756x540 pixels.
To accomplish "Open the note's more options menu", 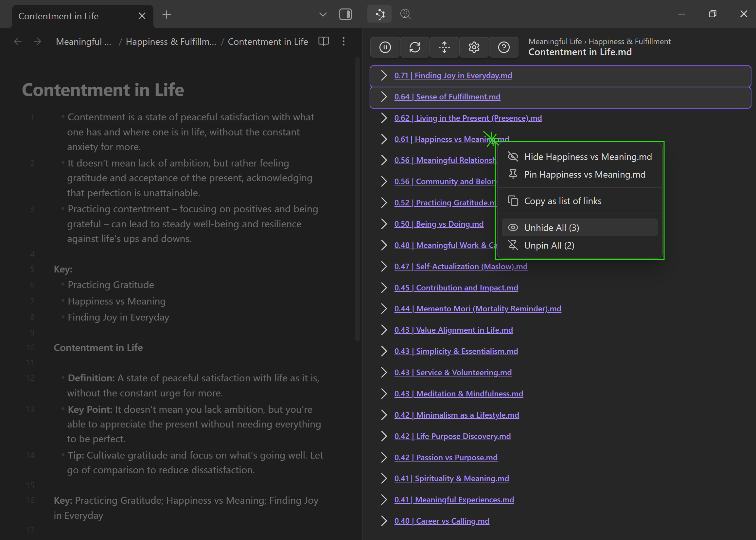I will click(343, 41).
